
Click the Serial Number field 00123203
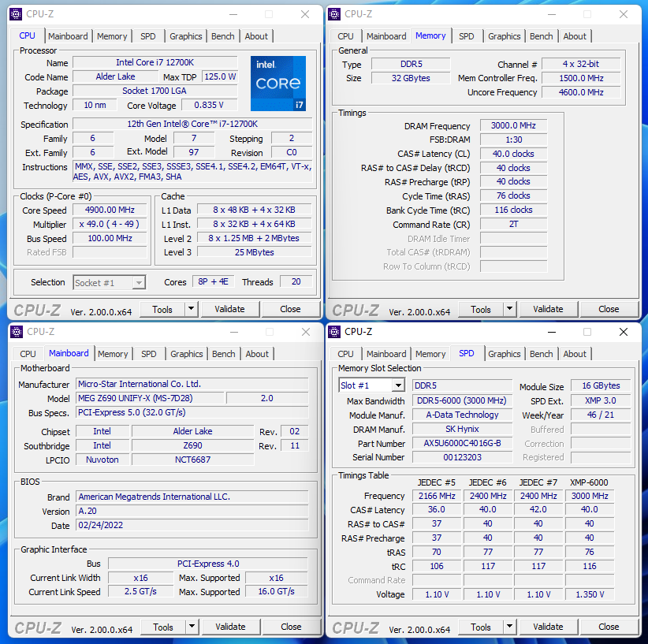click(x=462, y=457)
